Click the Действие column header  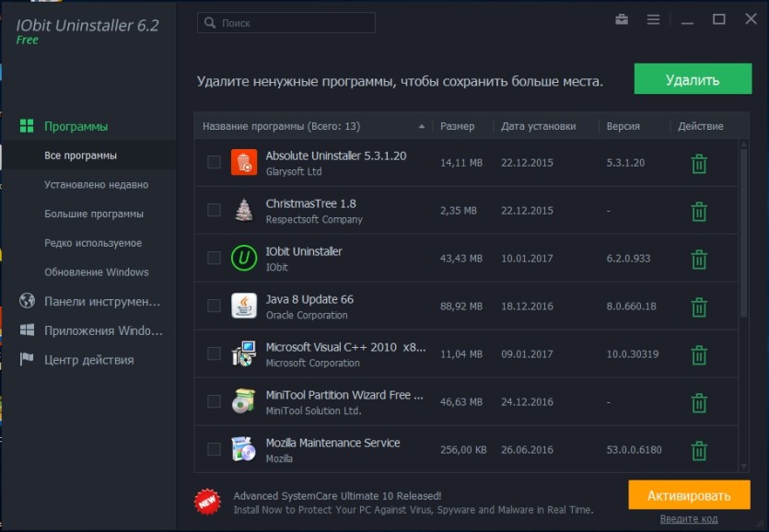click(700, 126)
